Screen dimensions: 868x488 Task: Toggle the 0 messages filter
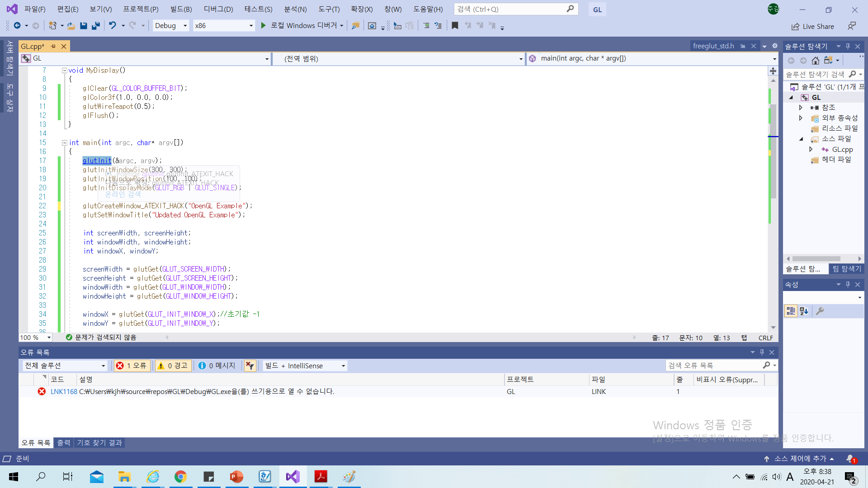point(217,366)
